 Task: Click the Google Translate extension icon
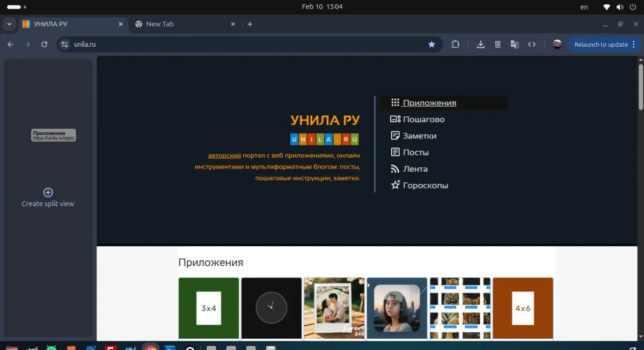click(515, 45)
